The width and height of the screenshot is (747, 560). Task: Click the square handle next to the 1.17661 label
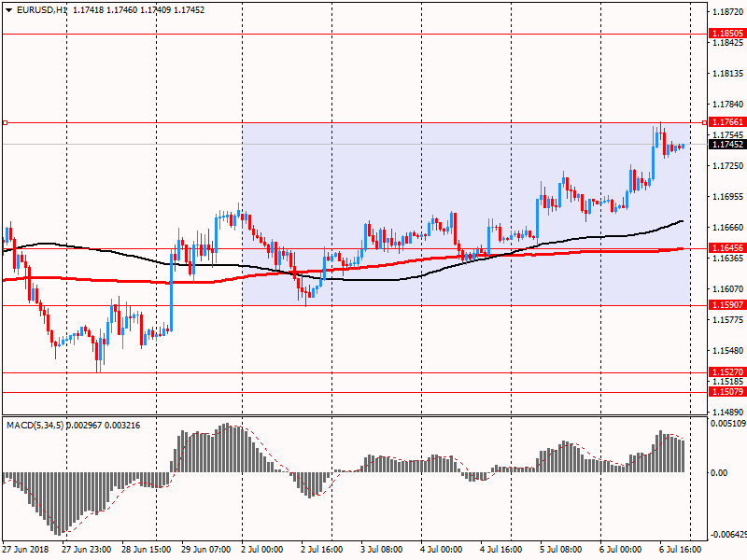click(x=705, y=122)
